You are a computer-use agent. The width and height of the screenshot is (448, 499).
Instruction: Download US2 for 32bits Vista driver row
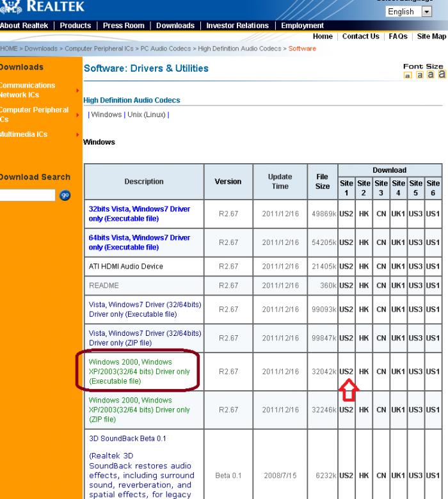pos(346,214)
